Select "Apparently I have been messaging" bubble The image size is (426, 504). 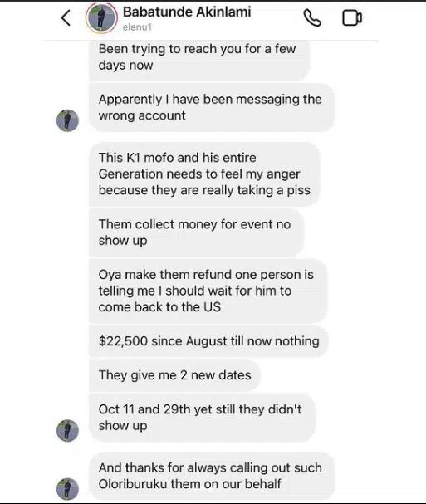pos(212,107)
